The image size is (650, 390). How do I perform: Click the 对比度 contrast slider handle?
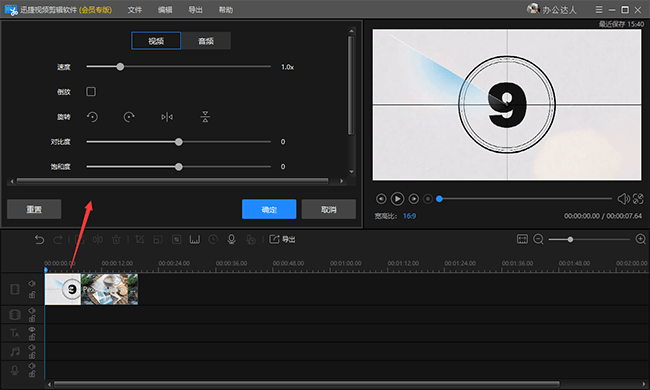click(x=179, y=142)
